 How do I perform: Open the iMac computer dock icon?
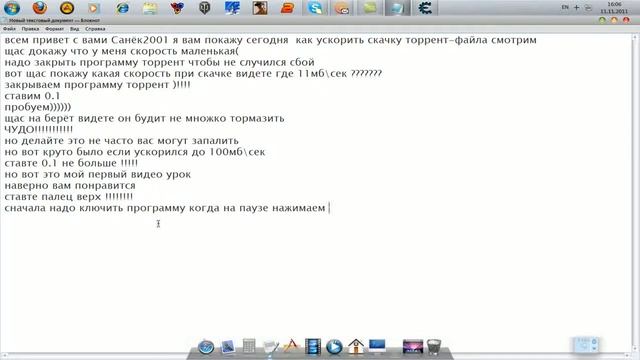point(377,346)
